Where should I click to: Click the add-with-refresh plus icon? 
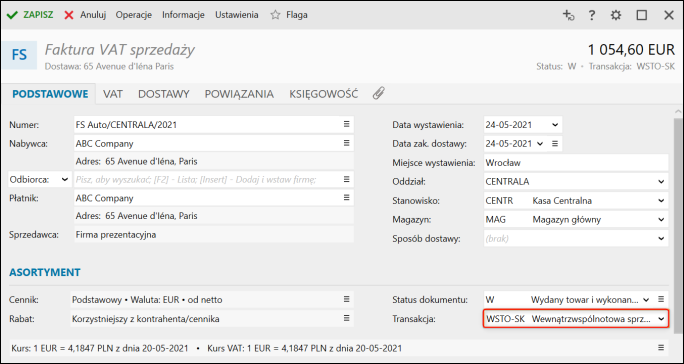coord(568,15)
